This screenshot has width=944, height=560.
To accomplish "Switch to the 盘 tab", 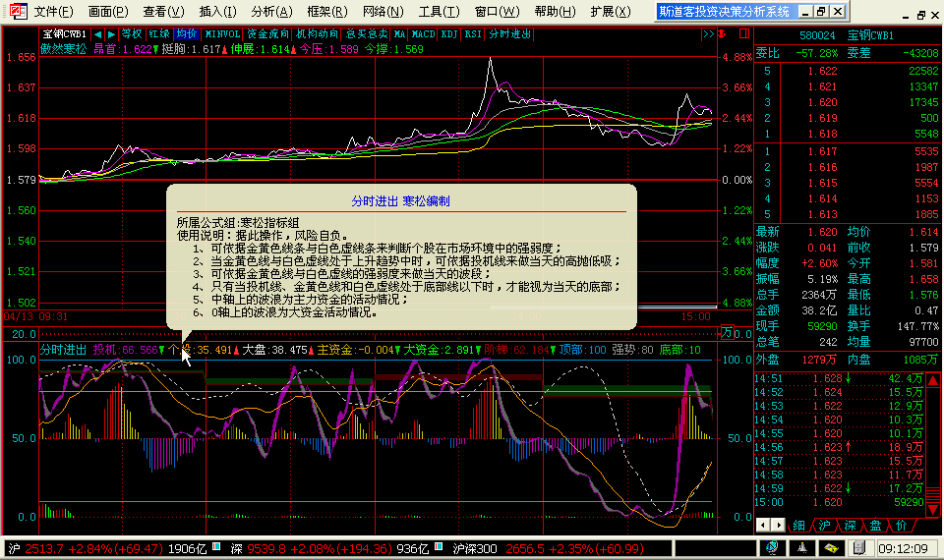I will coord(875,525).
